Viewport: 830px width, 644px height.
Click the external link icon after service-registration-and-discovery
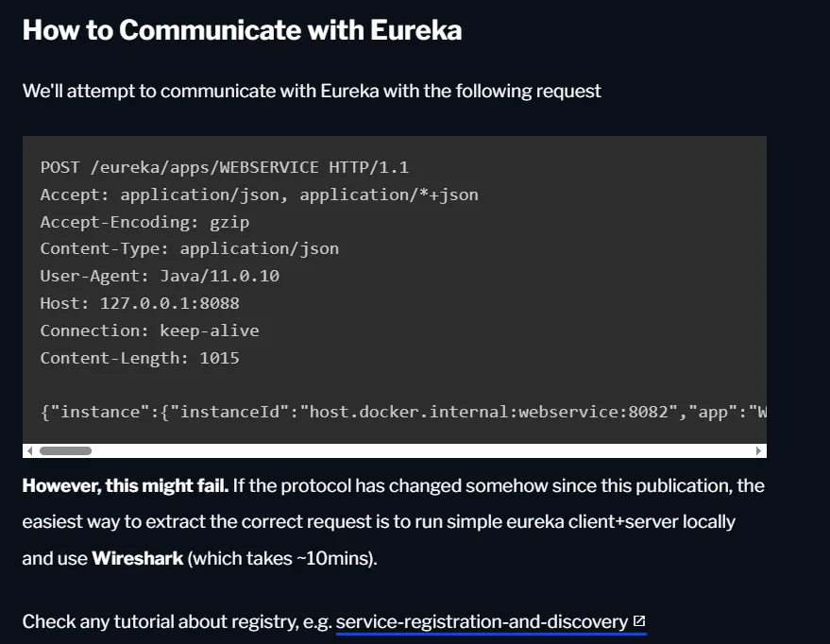[x=639, y=621]
